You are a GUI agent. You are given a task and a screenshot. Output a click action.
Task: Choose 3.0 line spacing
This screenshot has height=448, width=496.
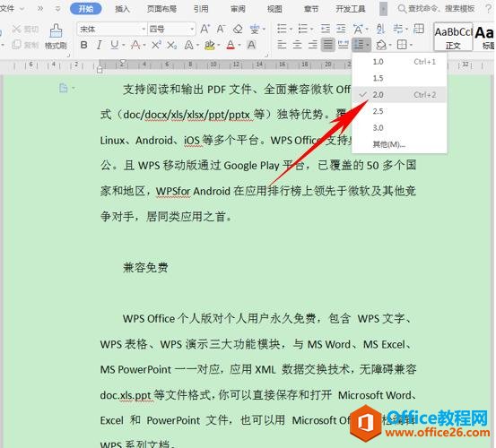pos(399,127)
